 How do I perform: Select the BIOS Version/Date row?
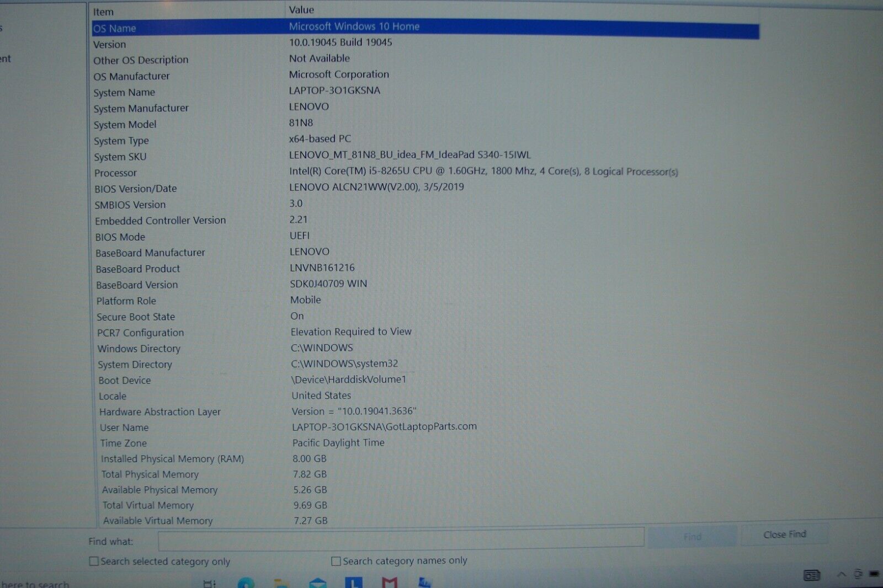click(425, 188)
